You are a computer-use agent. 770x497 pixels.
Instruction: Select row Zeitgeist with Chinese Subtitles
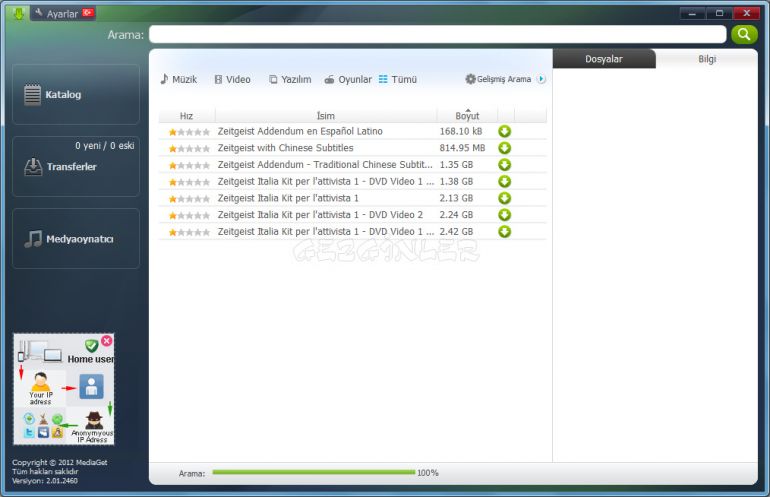[353, 148]
